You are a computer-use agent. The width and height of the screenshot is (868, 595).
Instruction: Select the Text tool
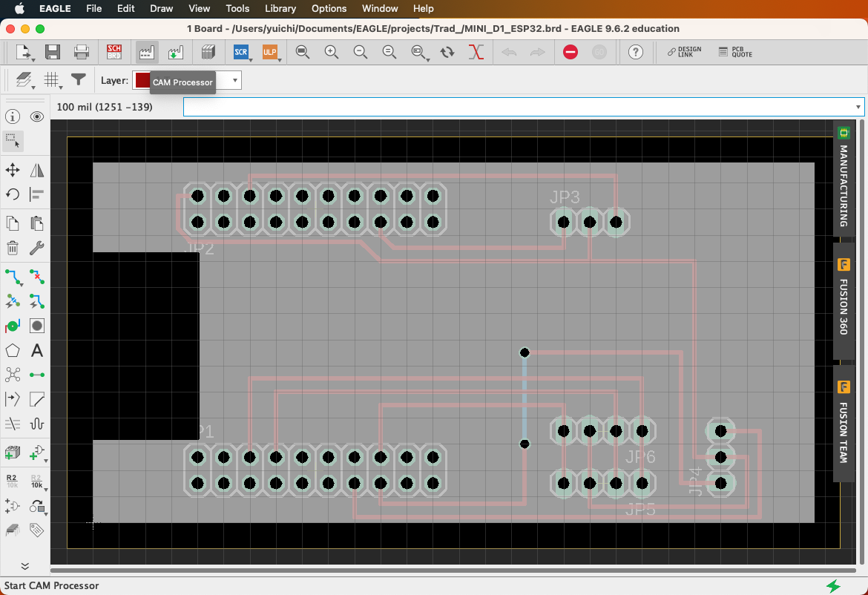click(x=37, y=350)
